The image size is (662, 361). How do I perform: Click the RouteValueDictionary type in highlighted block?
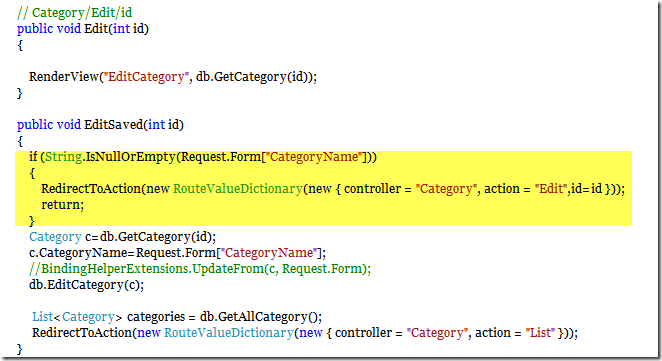pyautogui.click(x=238, y=189)
